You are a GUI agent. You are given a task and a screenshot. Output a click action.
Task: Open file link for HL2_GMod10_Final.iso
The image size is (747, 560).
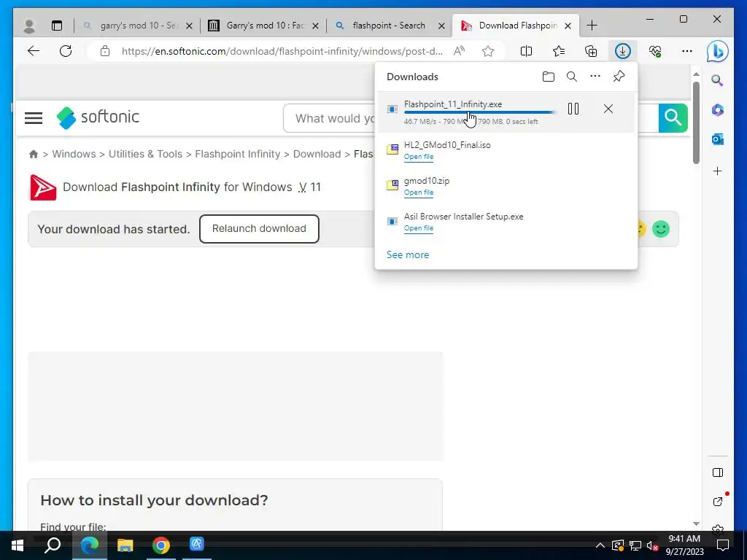pyautogui.click(x=419, y=157)
